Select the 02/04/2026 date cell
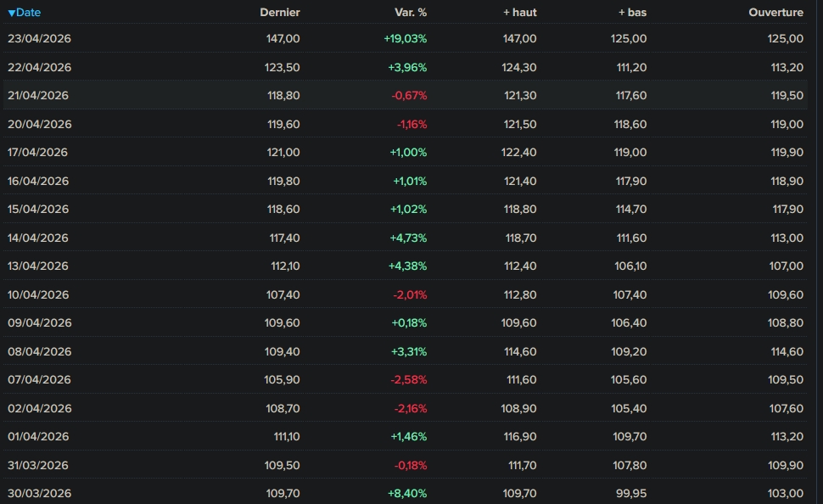The height and width of the screenshot is (504, 823). (39, 408)
